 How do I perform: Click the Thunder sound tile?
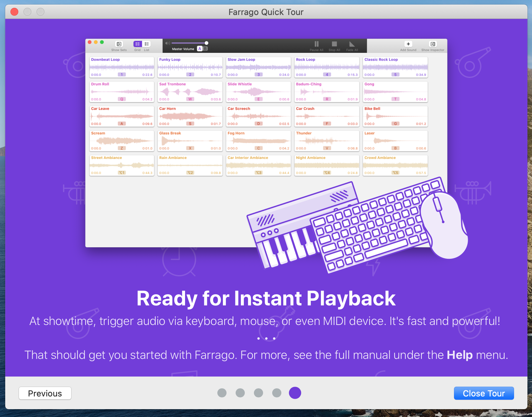pos(327,141)
